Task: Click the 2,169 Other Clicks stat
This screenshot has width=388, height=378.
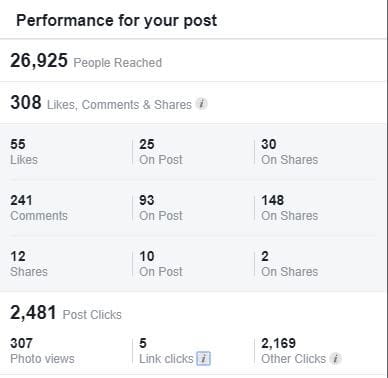Action: click(293, 351)
